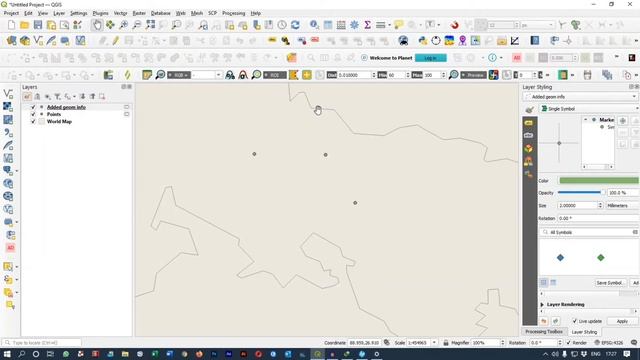Create a new project with blank page icon
This screenshot has width=640, height=360.
coord(11,25)
